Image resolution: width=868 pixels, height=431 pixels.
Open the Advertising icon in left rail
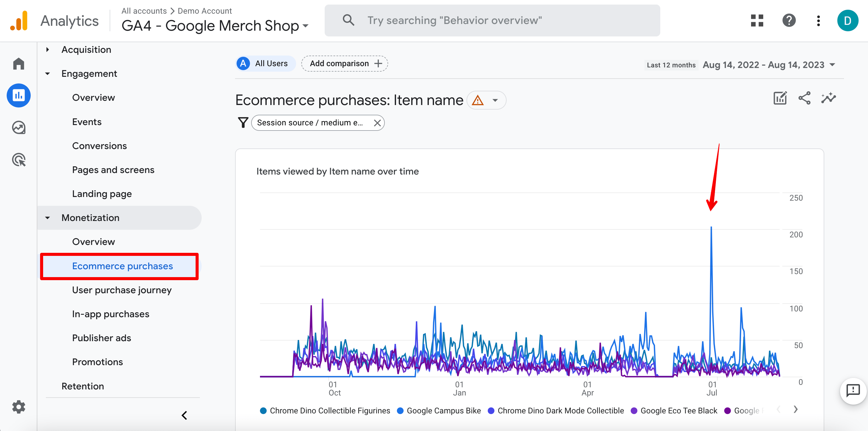pos(19,160)
